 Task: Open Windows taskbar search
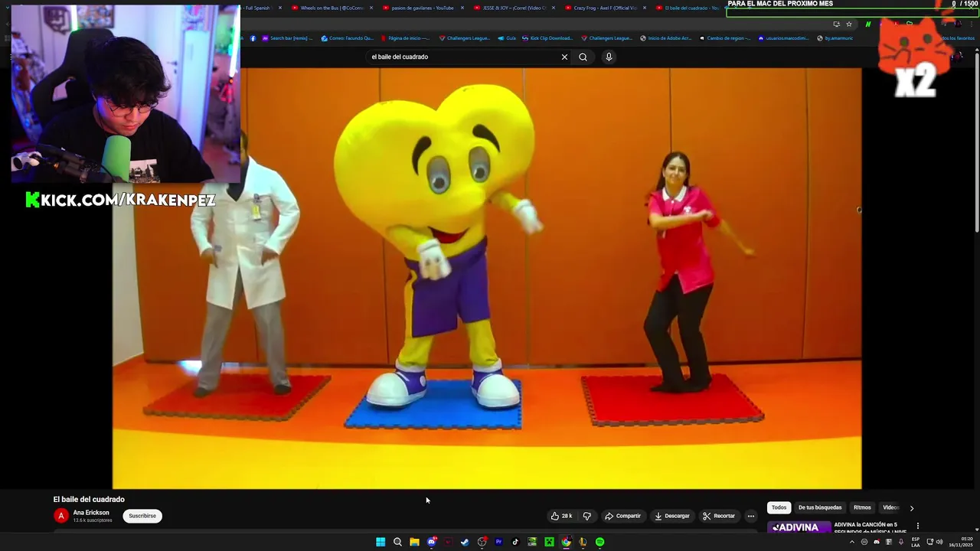tap(397, 542)
